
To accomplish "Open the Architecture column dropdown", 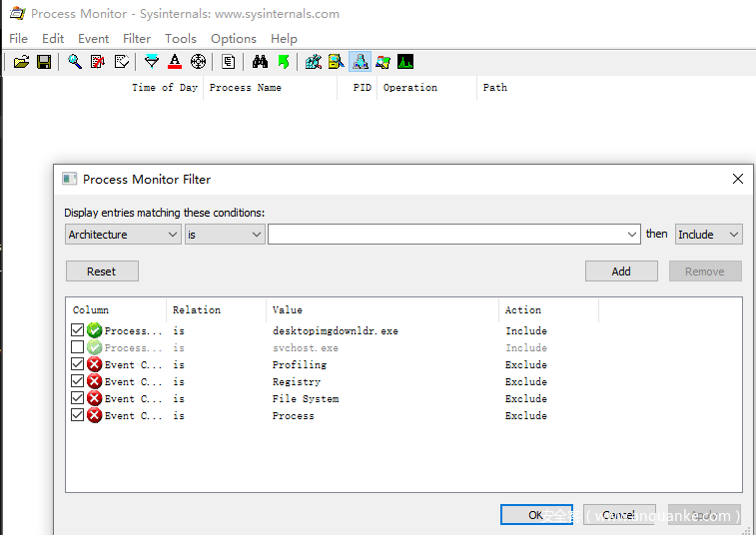I will (123, 235).
